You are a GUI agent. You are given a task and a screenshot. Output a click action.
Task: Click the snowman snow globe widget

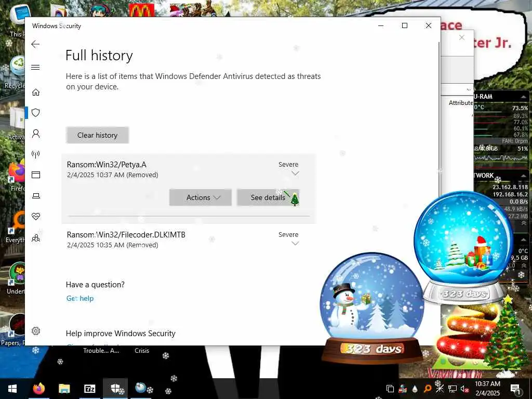pyautogui.click(x=372, y=307)
